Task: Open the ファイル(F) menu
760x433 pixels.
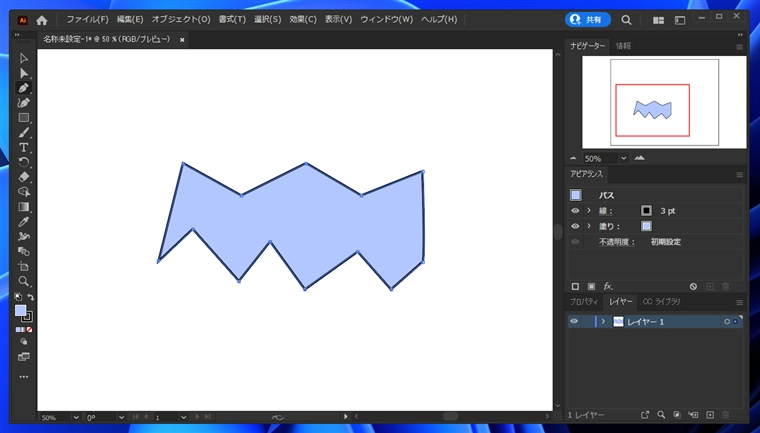Action: click(87, 20)
